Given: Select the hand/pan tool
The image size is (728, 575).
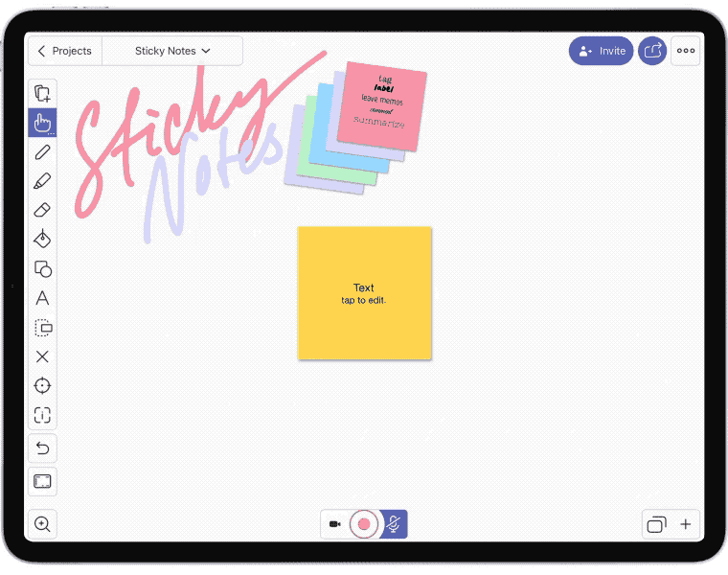Looking at the screenshot, I should pyautogui.click(x=42, y=123).
